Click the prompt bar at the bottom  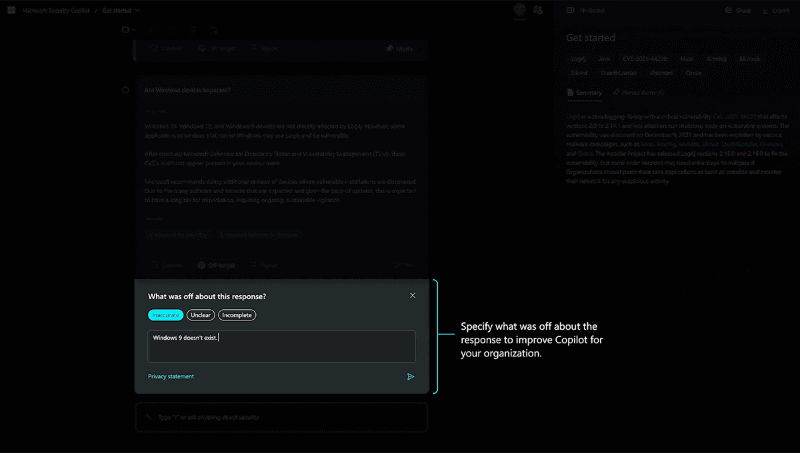coord(281,417)
